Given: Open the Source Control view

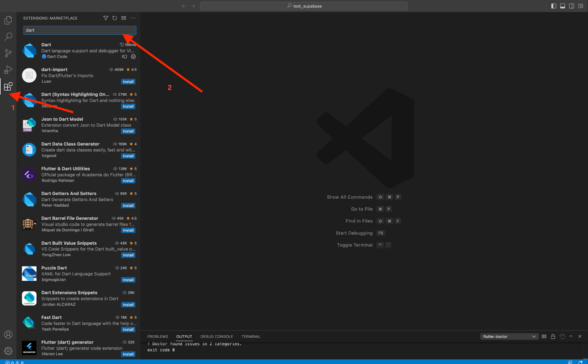Looking at the screenshot, I should 8,53.
